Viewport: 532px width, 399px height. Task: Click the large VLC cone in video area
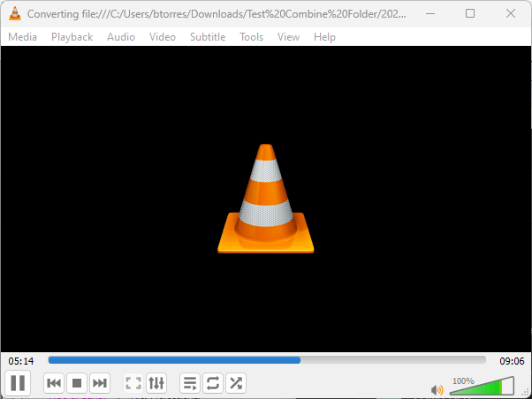pyautogui.click(x=266, y=199)
